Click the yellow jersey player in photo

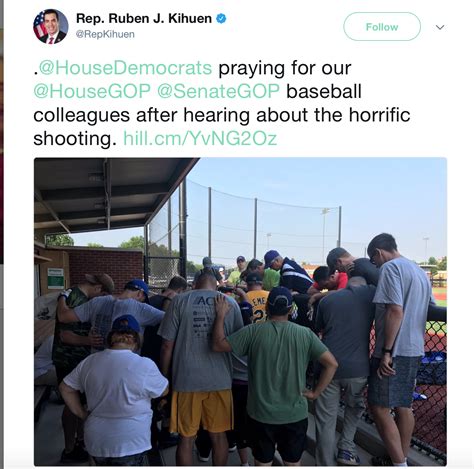coord(257,303)
